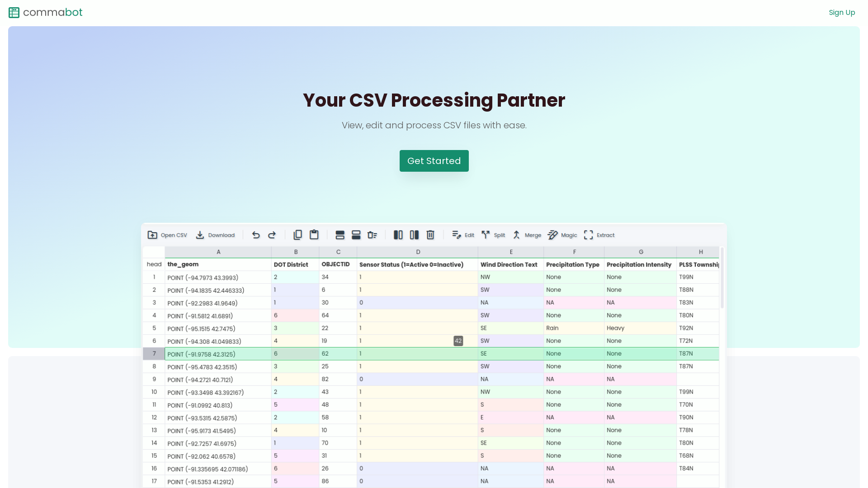Select column A header
Image resolution: width=868 pixels, height=488 pixels.
point(218,252)
